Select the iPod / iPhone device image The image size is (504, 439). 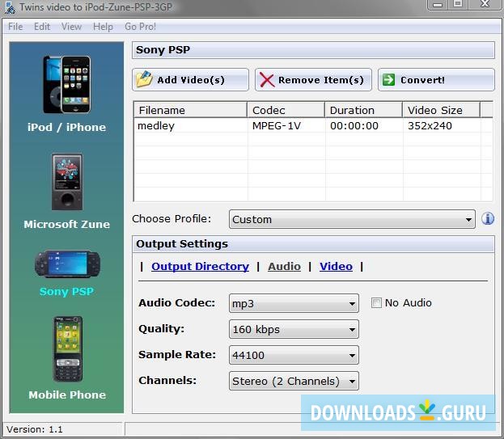(x=67, y=84)
